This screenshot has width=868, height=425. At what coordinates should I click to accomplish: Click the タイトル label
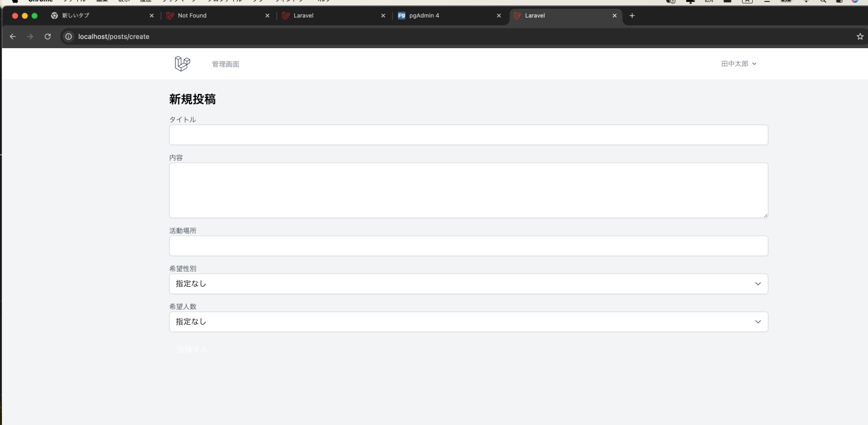(x=183, y=119)
